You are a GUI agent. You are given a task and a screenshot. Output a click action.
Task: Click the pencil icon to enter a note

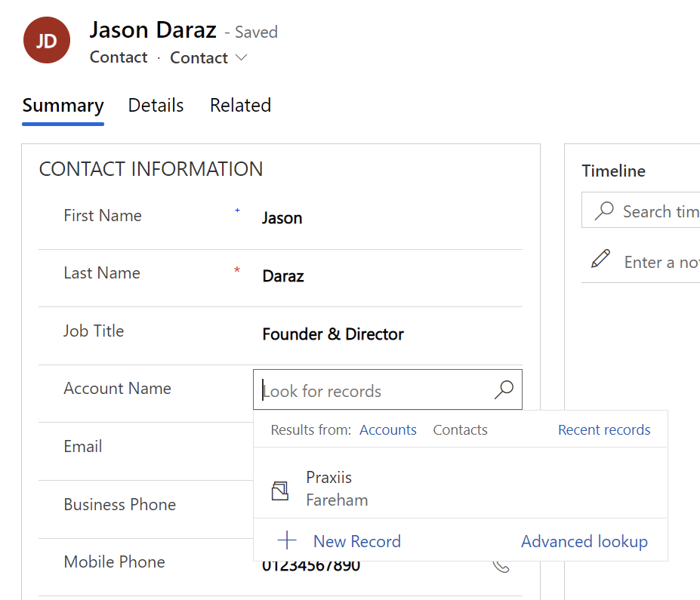600,259
